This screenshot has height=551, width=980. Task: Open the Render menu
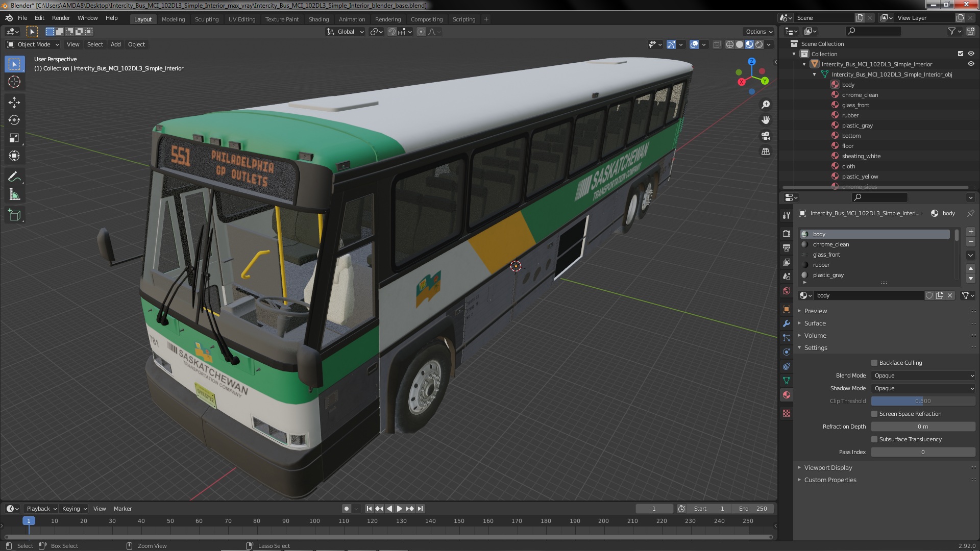pyautogui.click(x=61, y=18)
